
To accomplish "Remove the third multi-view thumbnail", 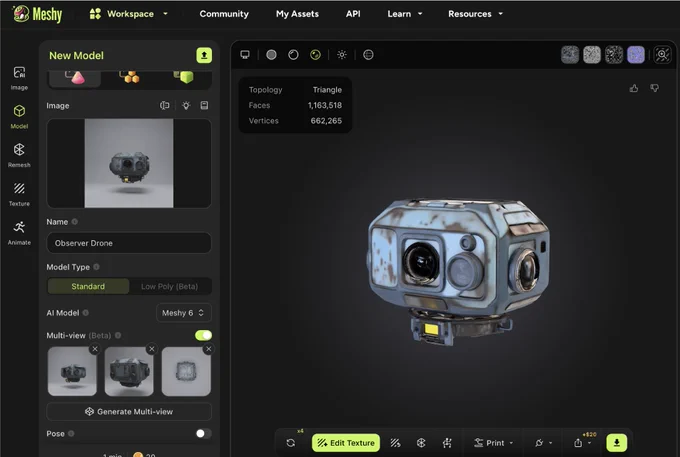I will pyautogui.click(x=209, y=349).
